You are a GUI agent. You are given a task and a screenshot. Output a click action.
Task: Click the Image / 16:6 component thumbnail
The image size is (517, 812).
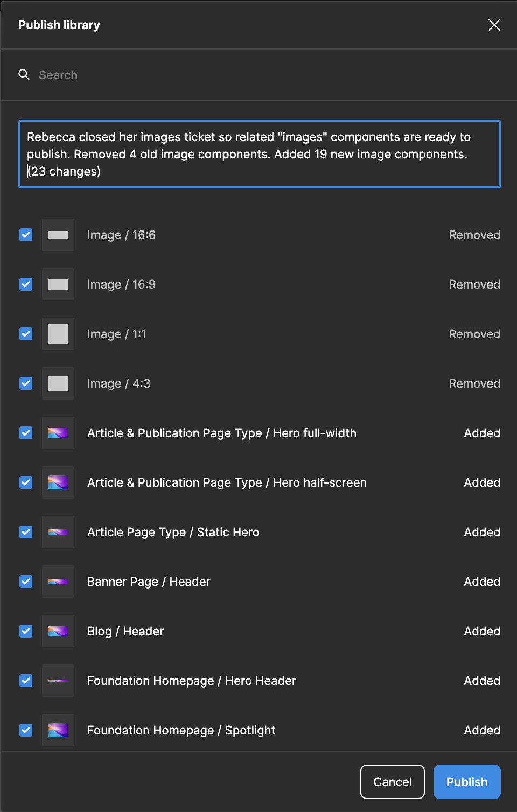point(58,235)
